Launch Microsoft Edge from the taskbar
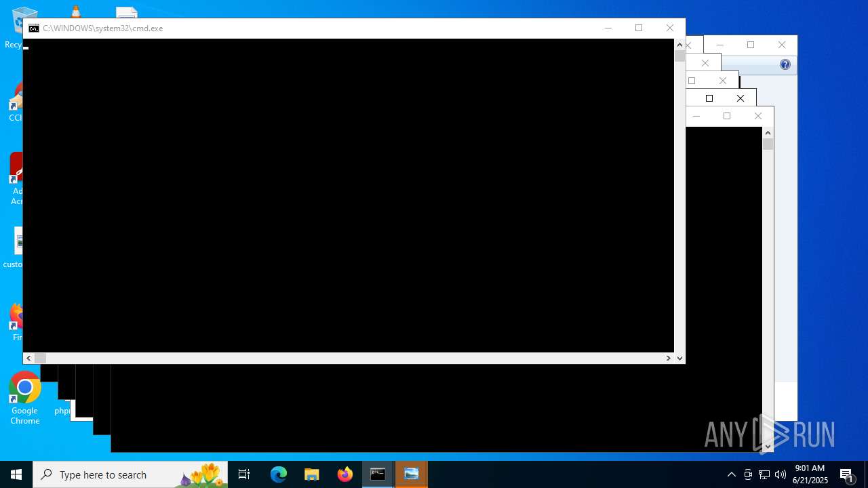The image size is (868, 488). pyautogui.click(x=279, y=474)
